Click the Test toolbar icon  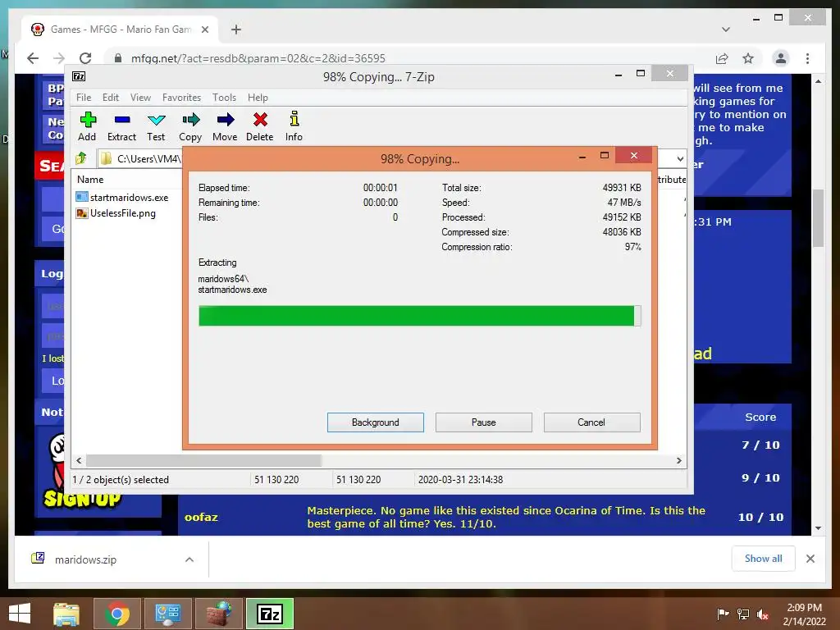tap(156, 126)
